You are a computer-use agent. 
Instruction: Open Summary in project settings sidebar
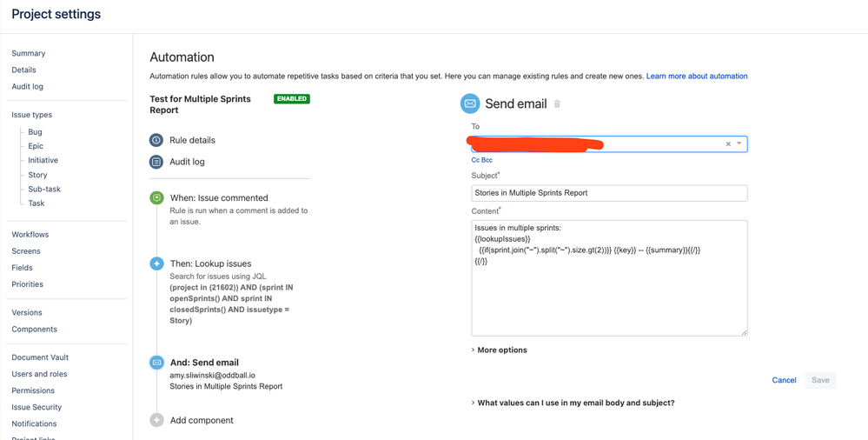(28, 54)
